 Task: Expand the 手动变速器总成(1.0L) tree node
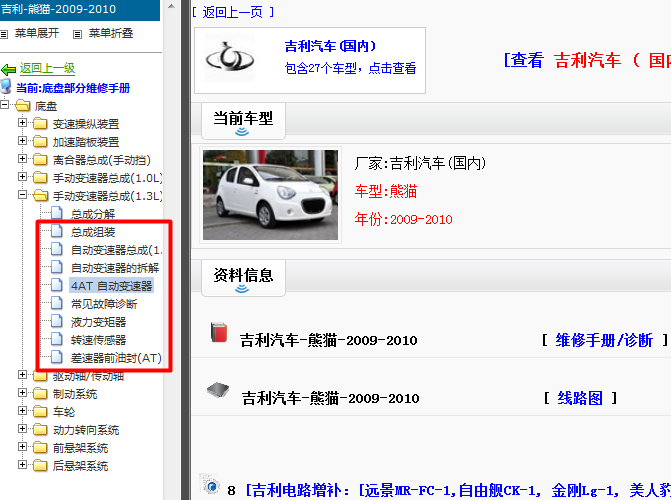pos(22,176)
